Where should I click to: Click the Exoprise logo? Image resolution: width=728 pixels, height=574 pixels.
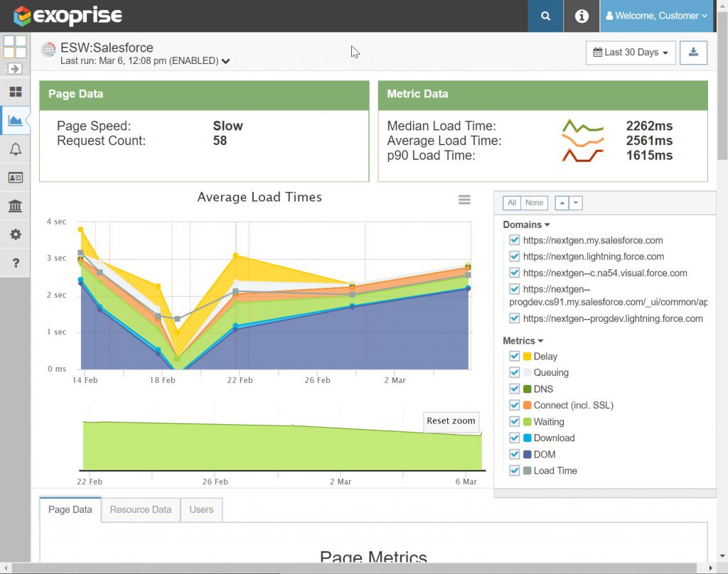[x=68, y=16]
